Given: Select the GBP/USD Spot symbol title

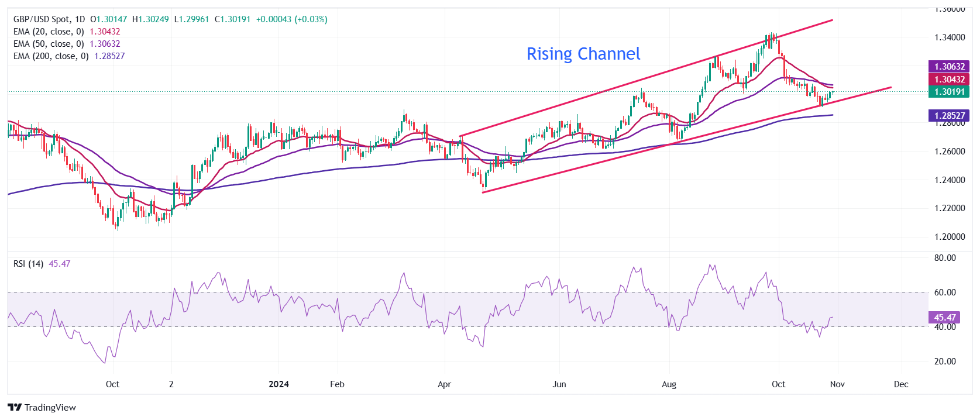Looking at the screenshot, I should pos(49,19).
